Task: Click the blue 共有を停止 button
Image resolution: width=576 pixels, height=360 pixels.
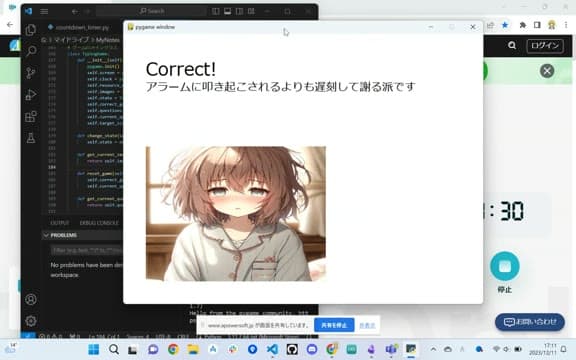Action: tap(334, 325)
